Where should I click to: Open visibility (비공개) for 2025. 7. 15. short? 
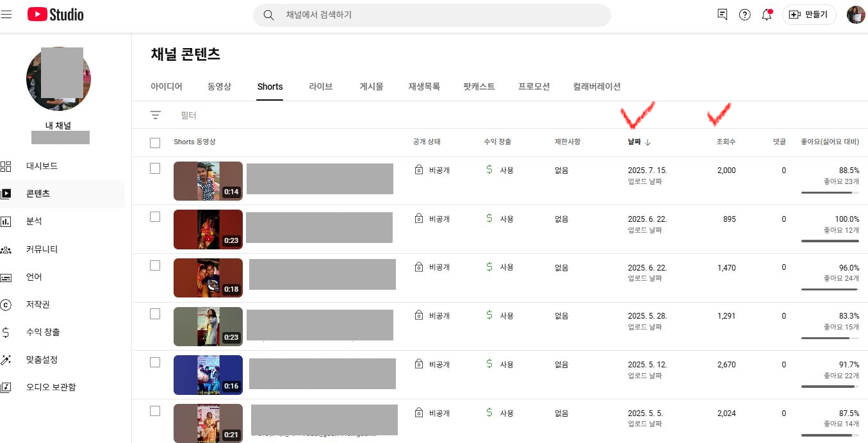(432, 170)
